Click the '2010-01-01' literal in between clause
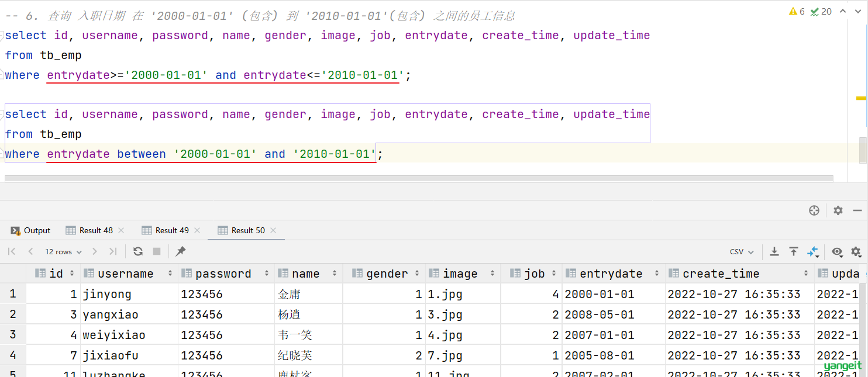 [x=335, y=154]
